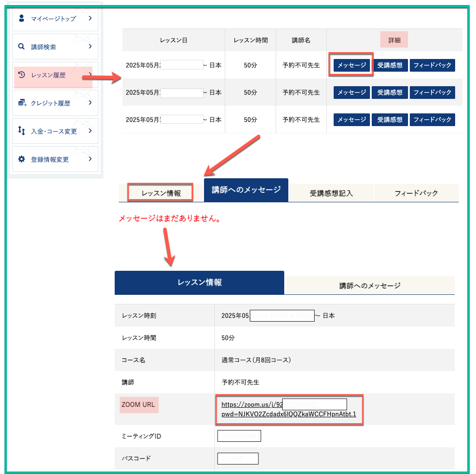The image size is (476, 474).
Task: Click the coins icon for クレジット履歴
Action: click(x=21, y=103)
